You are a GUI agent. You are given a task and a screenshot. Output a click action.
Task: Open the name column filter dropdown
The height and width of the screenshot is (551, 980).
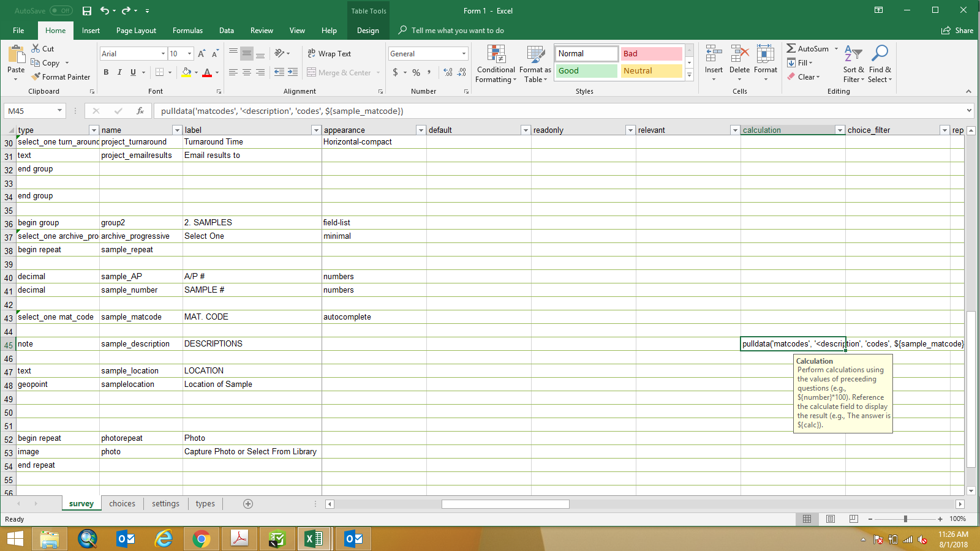point(177,130)
